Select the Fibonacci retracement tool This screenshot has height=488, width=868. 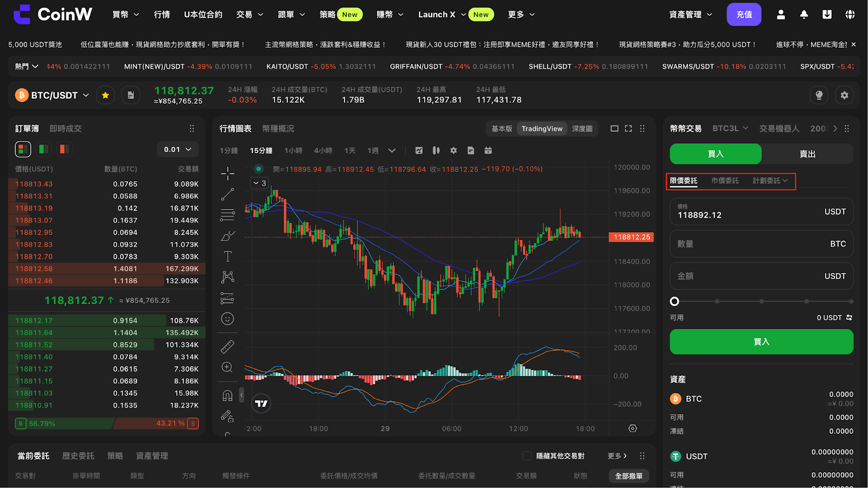[228, 215]
